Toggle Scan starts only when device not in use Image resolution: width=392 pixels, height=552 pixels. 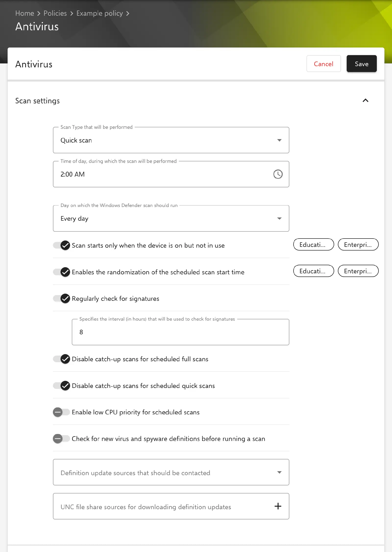(x=62, y=245)
